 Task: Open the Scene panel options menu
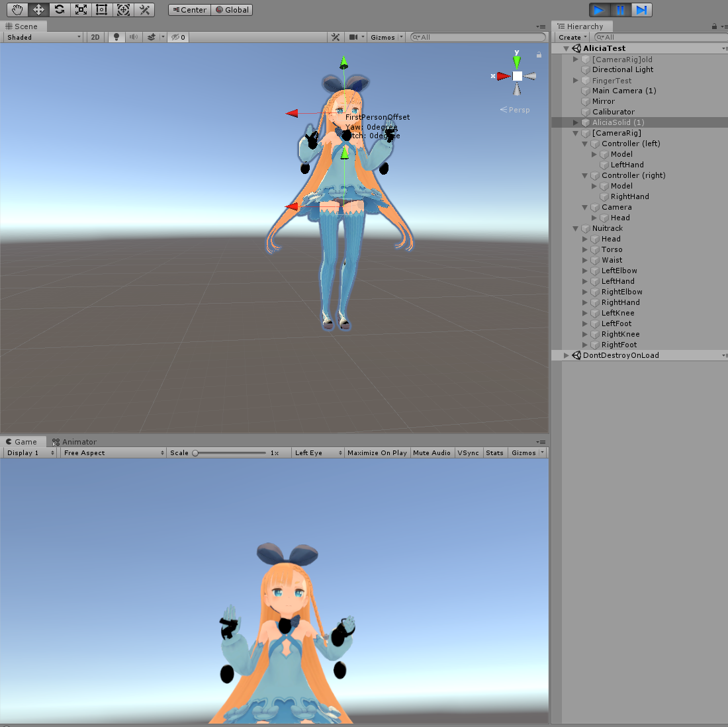[x=541, y=26]
